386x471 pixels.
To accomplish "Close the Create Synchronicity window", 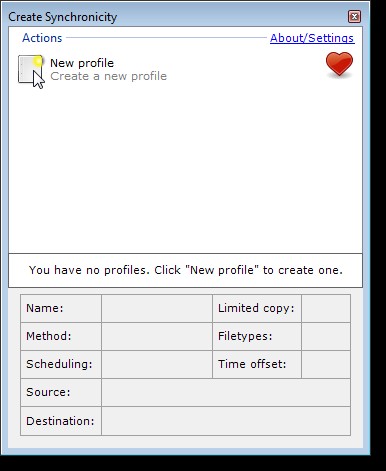I will [x=354, y=16].
